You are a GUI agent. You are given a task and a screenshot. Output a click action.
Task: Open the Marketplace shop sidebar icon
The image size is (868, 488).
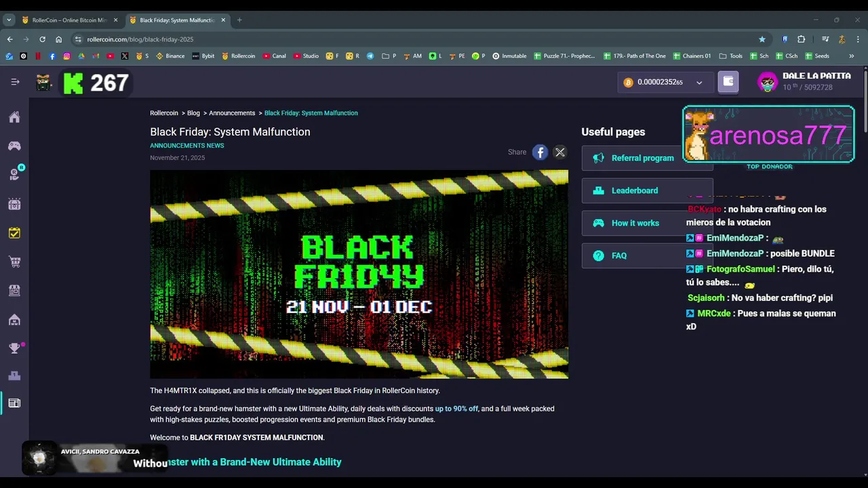click(x=14, y=290)
